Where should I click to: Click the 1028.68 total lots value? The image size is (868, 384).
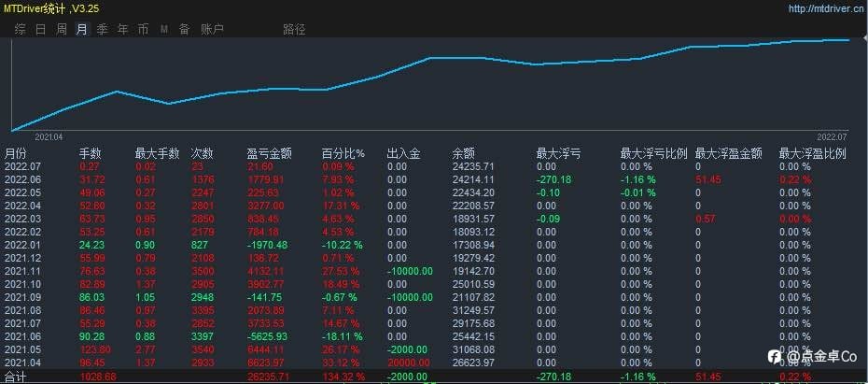pyautogui.click(x=98, y=377)
